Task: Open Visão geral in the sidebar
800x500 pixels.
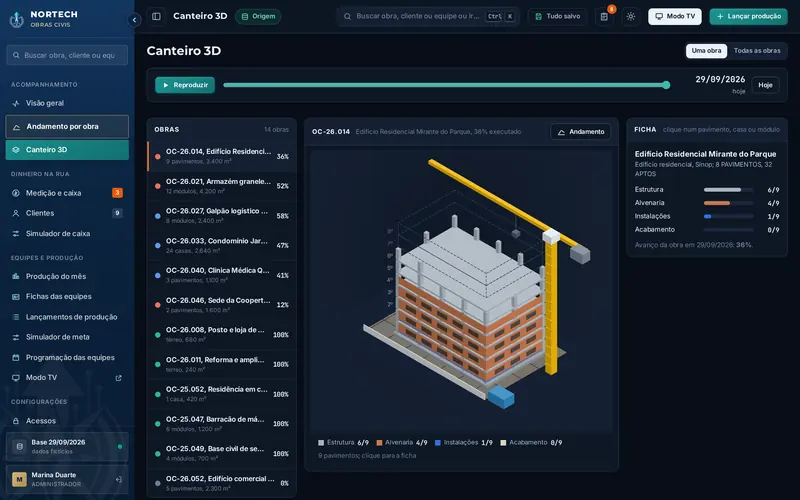Action: (x=67, y=103)
